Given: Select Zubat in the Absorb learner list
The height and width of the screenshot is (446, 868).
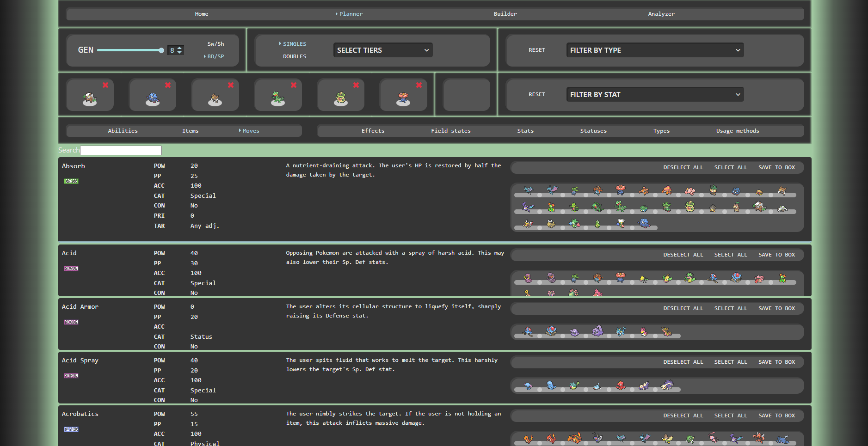Looking at the screenshot, I should (528, 190).
